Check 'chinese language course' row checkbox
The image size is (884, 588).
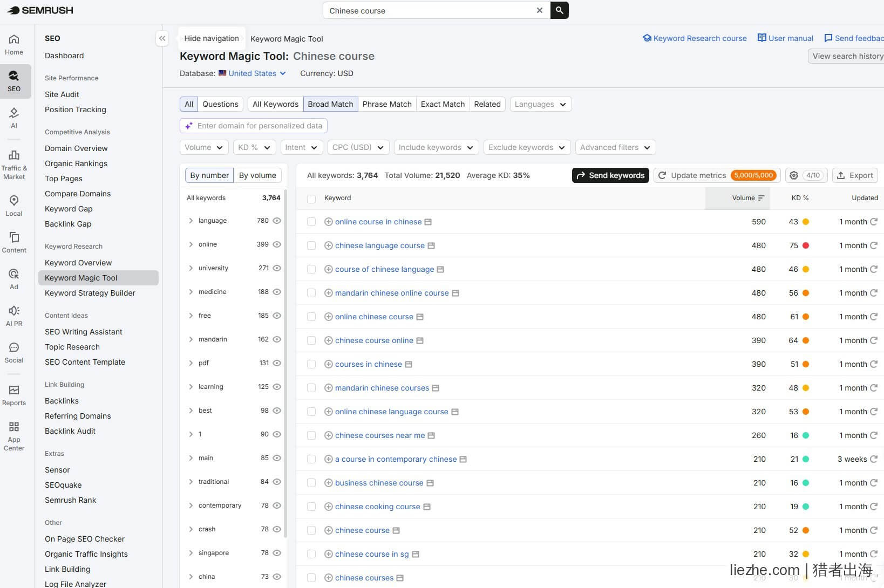(311, 245)
